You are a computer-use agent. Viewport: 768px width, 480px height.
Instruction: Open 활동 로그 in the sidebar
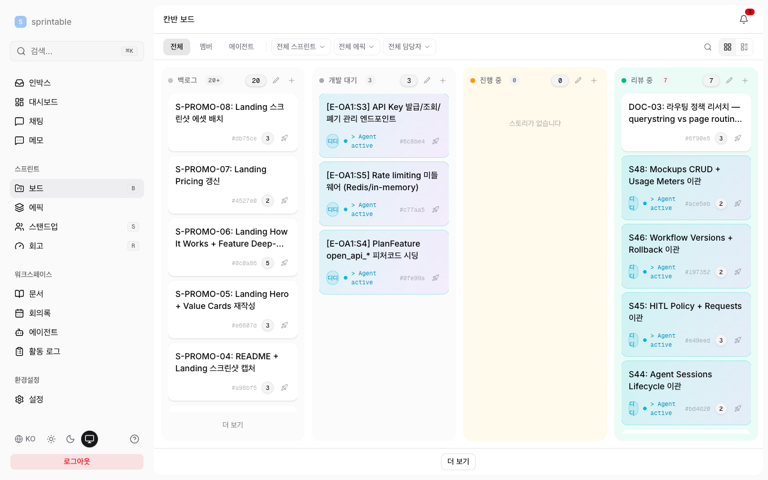click(77, 351)
